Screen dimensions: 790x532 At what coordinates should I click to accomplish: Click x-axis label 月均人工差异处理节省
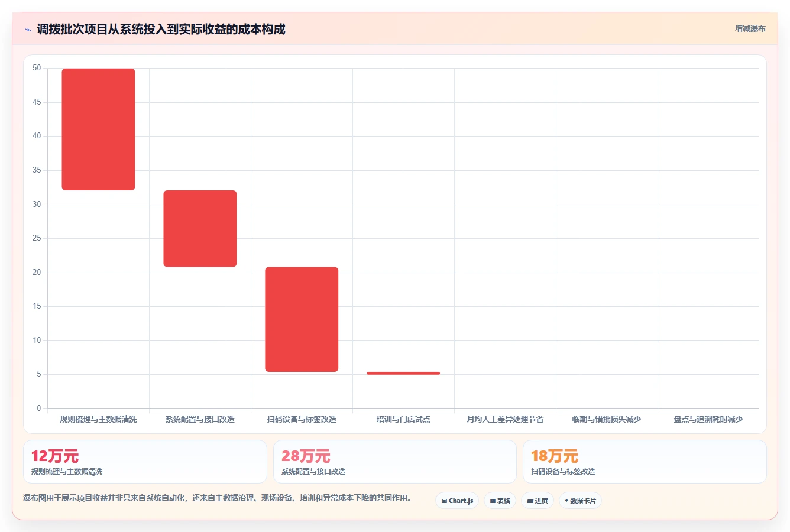[505, 419]
